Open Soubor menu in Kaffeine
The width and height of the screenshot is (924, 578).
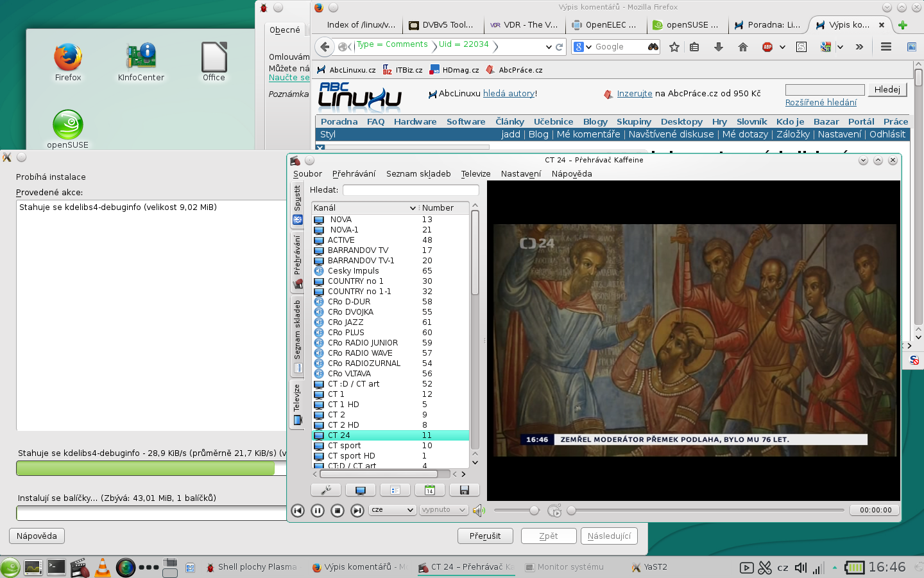pyautogui.click(x=307, y=174)
